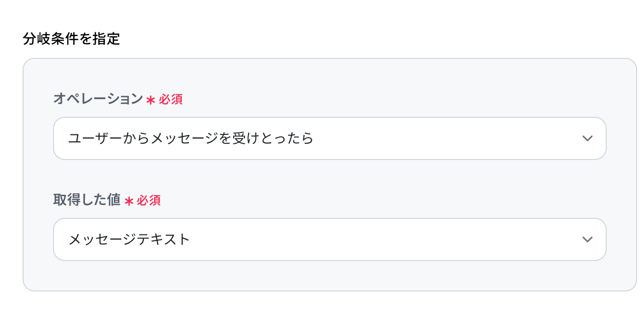This screenshot has width=644, height=314.
Task: Select the ユーザーからメッセージを受けとったら value text
Action: [190, 138]
